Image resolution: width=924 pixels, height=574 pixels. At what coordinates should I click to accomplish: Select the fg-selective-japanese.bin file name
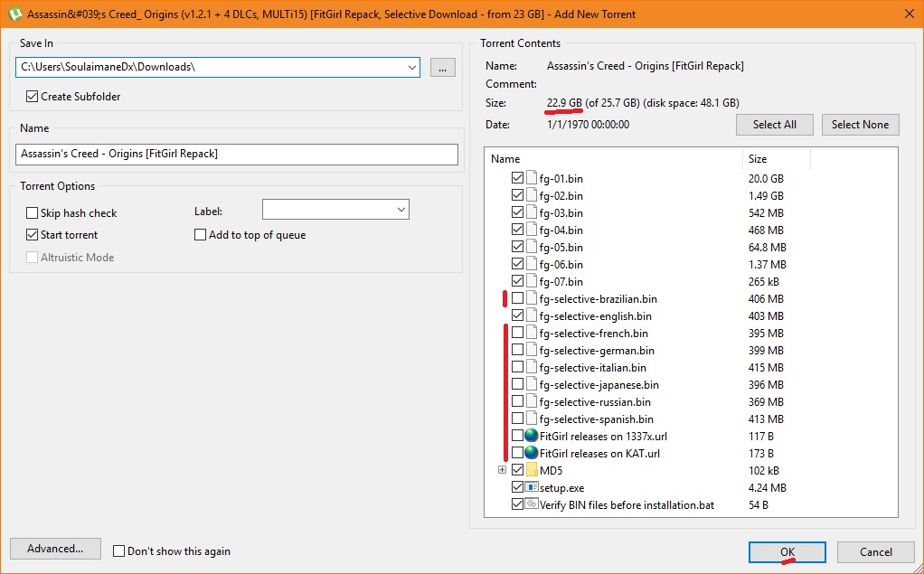tap(599, 384)
